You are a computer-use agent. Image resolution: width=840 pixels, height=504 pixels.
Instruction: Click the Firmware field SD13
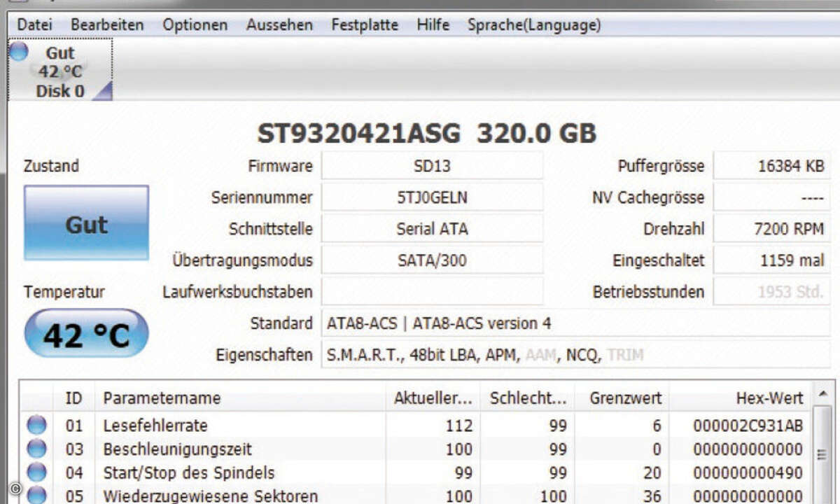coord(432,166)
